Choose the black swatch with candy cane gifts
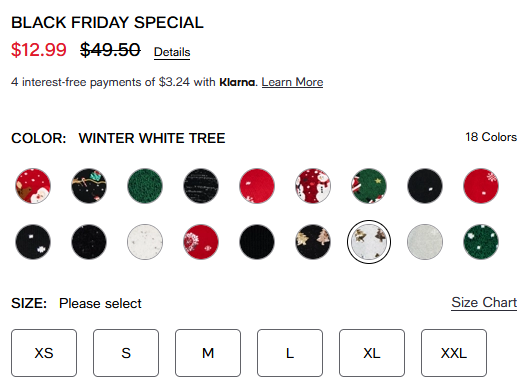 tap(89, 186)
